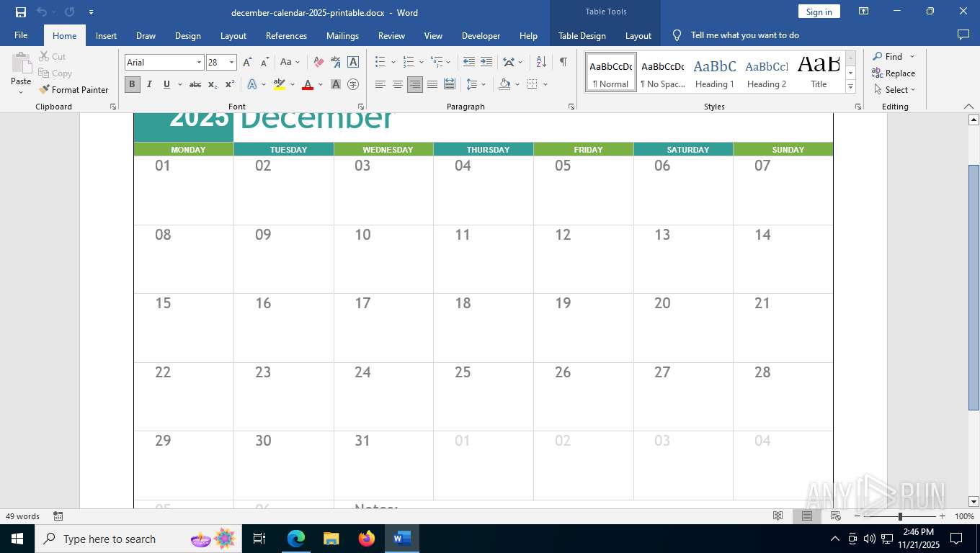Screen dimensions: 980x553
Task: Click Increase Indent icon
Action: (x=486, y=62)
